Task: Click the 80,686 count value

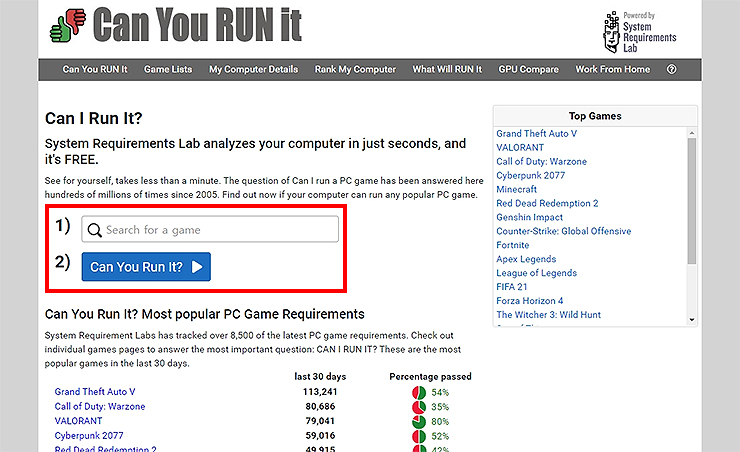Action: tap(320, 406)
